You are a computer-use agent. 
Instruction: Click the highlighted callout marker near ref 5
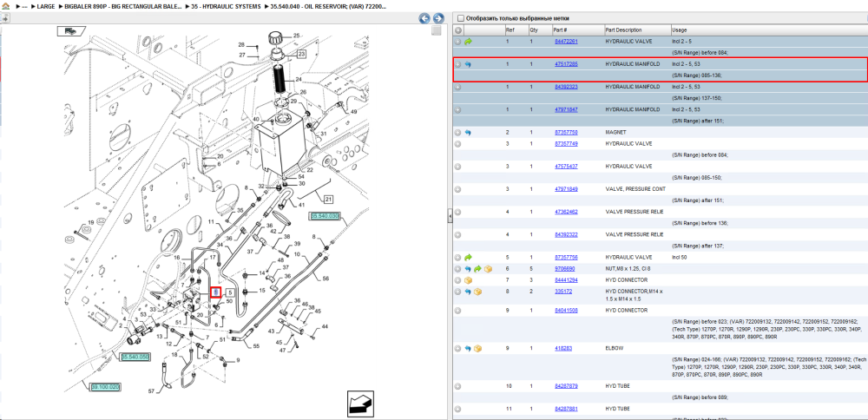(216, 292)
